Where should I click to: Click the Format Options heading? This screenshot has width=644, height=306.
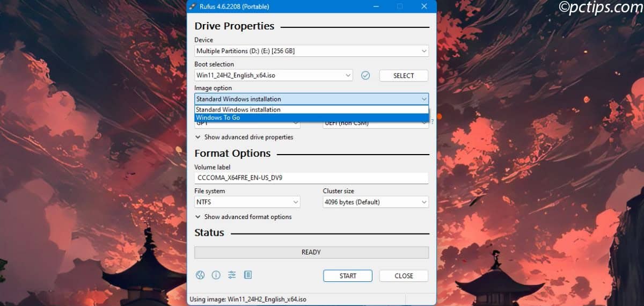[232, 153]
